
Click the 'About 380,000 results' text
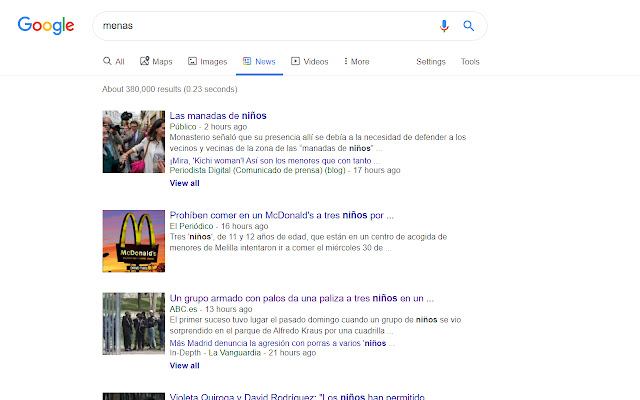[x=169, y=89]
